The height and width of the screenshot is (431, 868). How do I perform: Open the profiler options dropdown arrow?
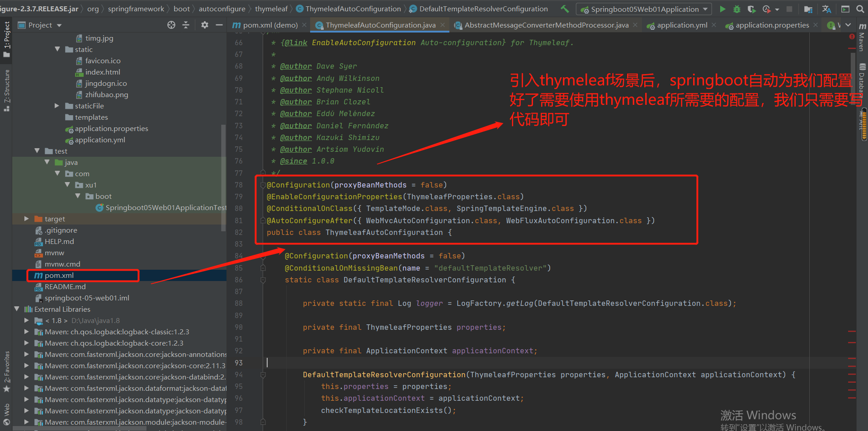pos(777,9)
